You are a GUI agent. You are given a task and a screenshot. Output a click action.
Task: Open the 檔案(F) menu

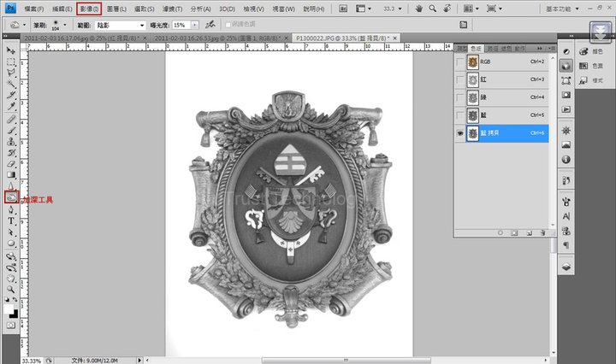(34, 9)
